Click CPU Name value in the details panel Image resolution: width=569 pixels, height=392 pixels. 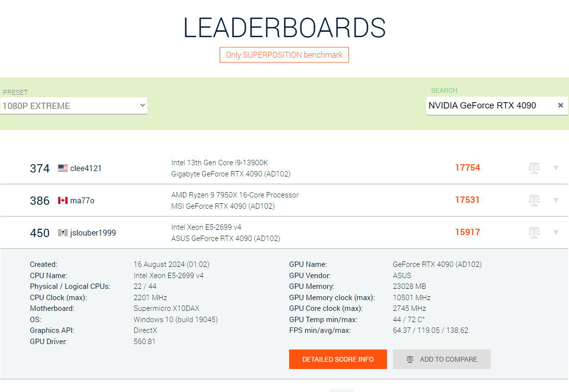pos(168,276)
